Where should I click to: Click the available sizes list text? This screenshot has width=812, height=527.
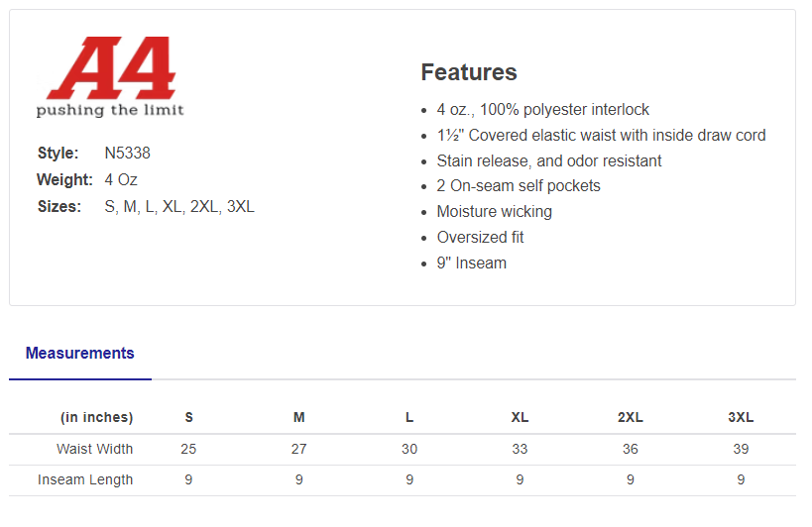(179, 207)
